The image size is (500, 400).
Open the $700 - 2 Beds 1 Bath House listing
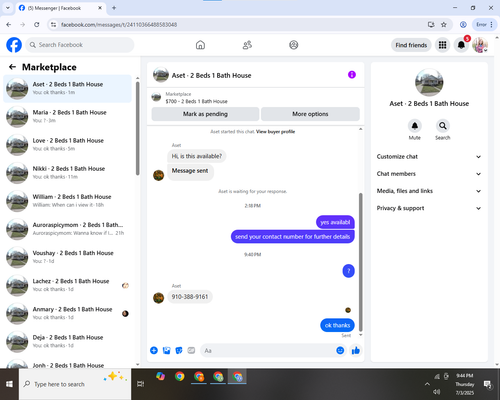click(x=196, y=101)
